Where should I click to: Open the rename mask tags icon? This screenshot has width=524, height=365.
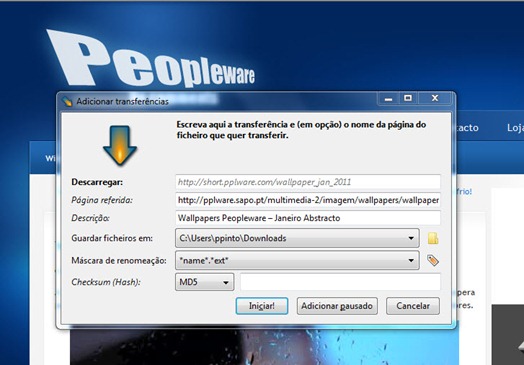click(433, 260)
